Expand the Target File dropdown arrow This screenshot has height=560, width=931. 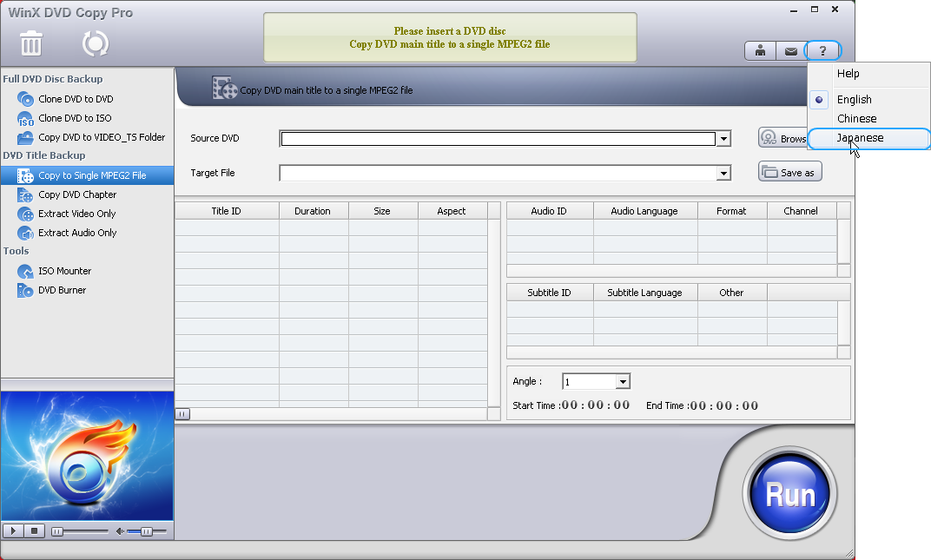(723, 174)
